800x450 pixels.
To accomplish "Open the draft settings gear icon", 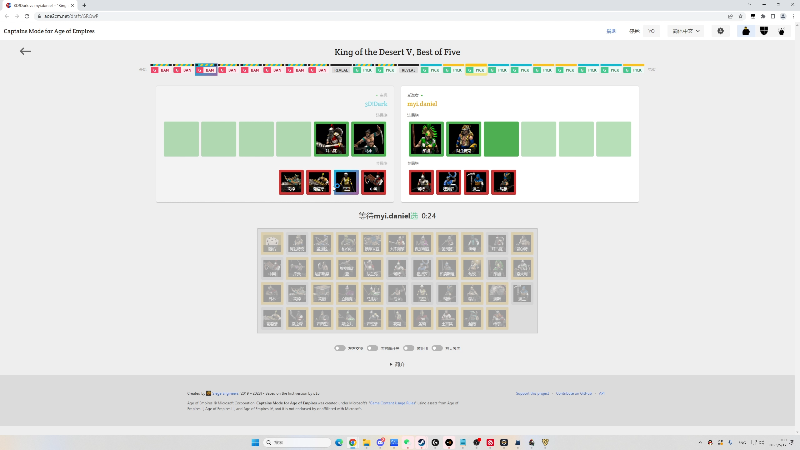I will (720, 31).
